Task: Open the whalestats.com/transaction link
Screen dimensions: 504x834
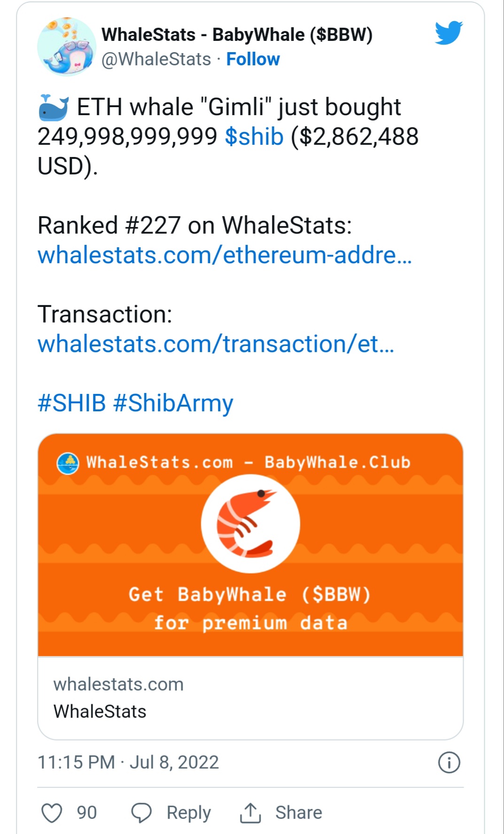Action: coord(216,344)
